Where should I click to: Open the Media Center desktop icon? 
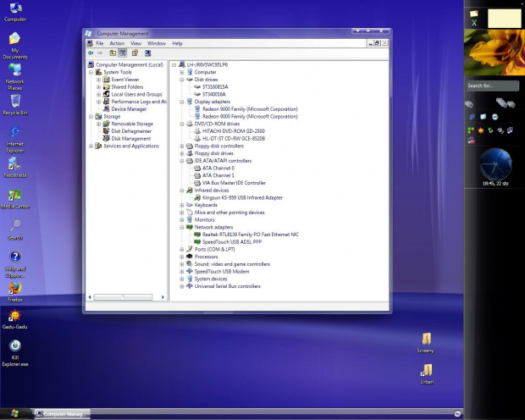(x=15, y=199)
